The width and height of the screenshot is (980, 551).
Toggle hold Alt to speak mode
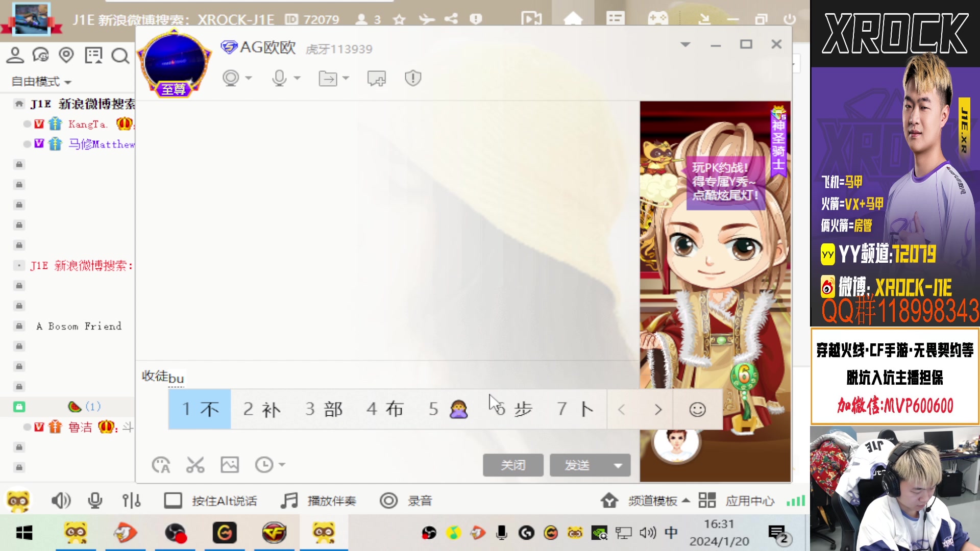[x=210, y=501]
